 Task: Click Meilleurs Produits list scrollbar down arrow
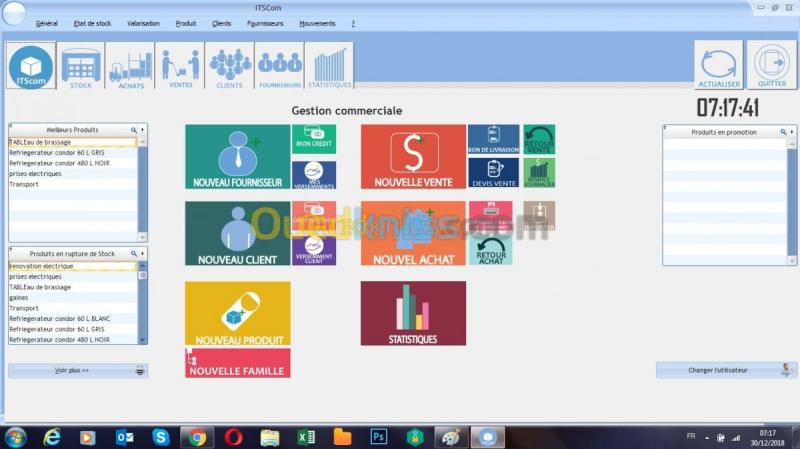(142, 237)
